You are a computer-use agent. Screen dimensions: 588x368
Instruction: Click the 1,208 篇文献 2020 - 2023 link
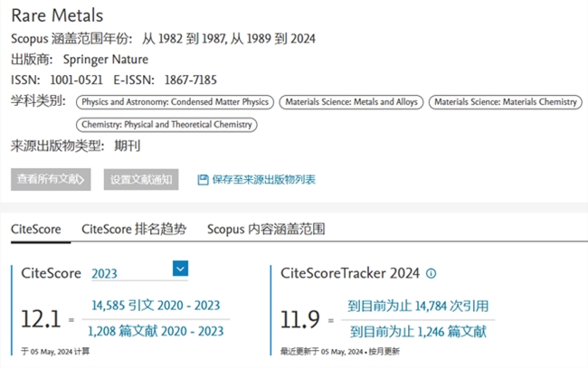154,331
